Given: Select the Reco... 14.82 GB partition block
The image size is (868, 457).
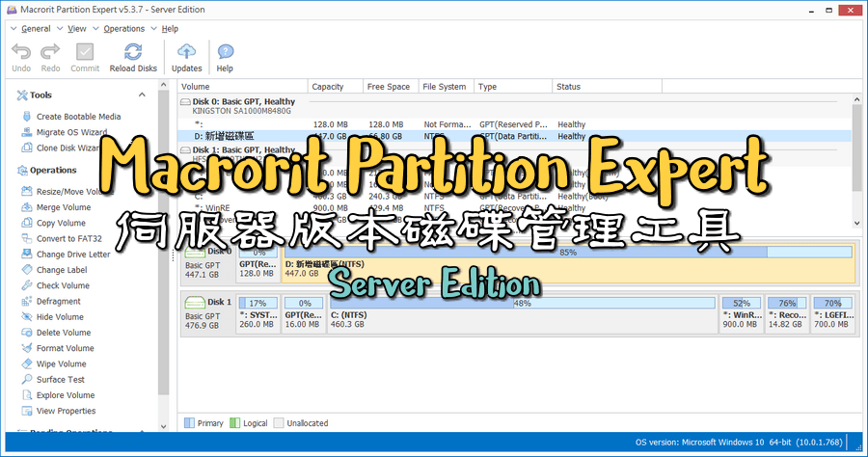Looking at the screenshot, I should click(x=787, y=313).
